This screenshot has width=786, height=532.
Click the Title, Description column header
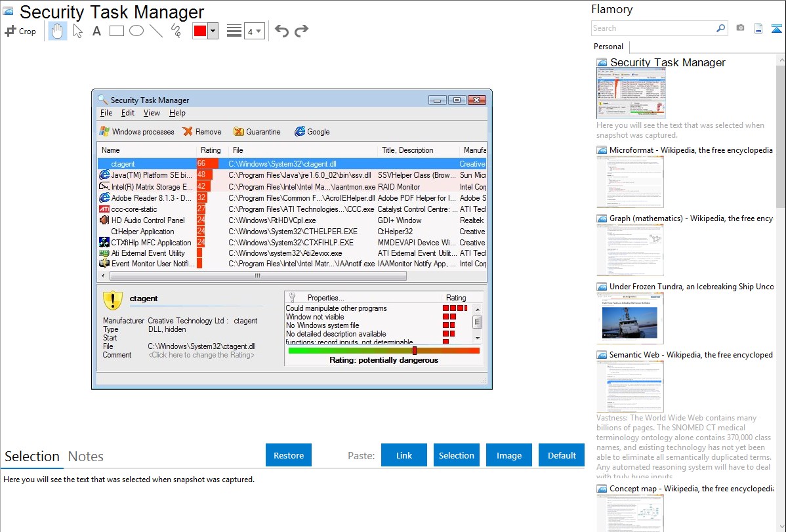[418, 150]
